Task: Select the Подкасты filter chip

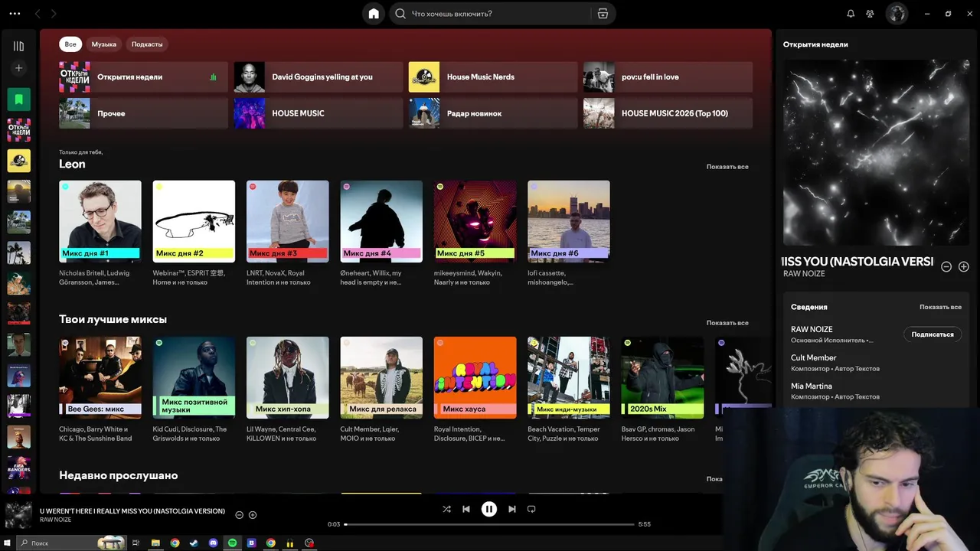Action: tap(147, 44)
